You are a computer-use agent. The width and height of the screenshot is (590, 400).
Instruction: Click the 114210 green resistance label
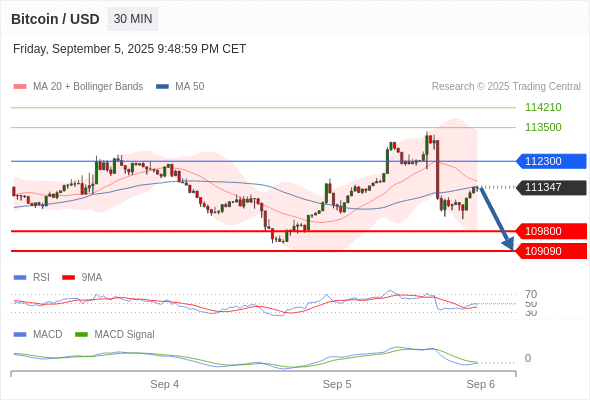coord(543,107)
